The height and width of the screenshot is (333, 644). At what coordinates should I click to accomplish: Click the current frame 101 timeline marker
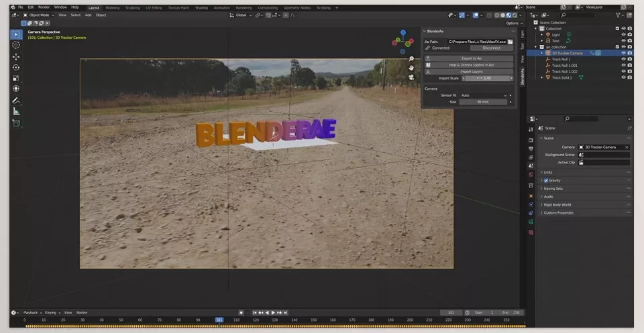coord(219,320)
